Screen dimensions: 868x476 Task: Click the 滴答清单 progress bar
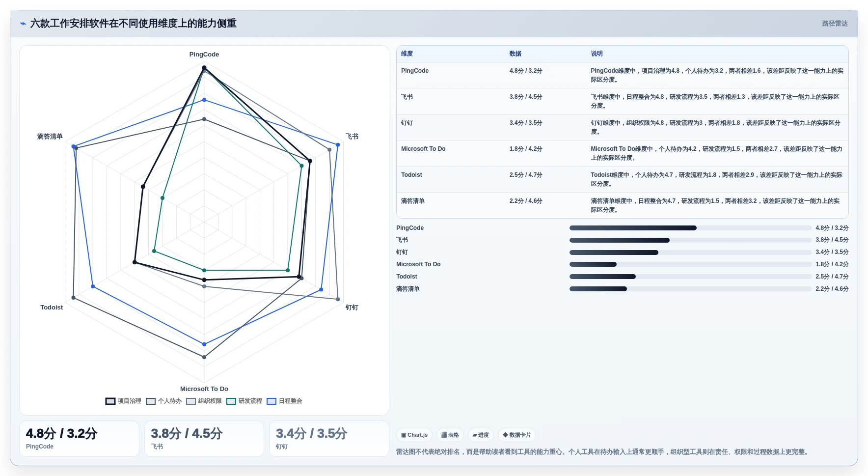690,289
